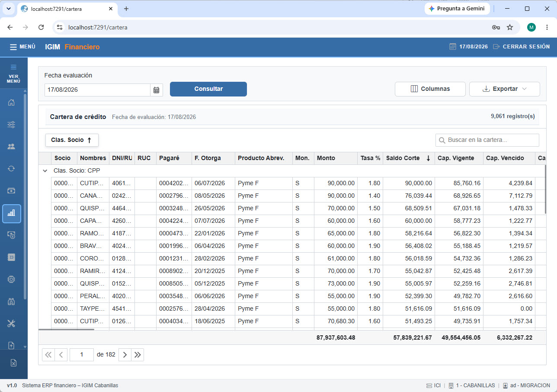Focus the Buscar en la cartera search box

(x=487, y=140)
